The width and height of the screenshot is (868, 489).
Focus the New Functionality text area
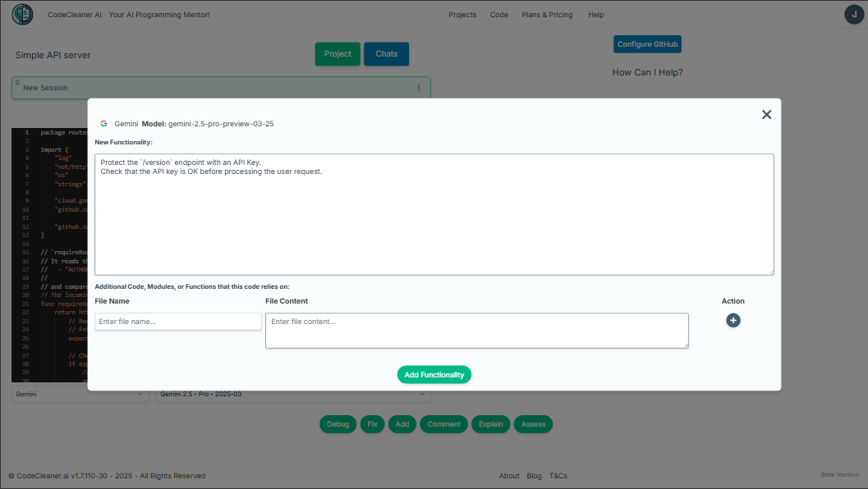pos(434,215)
